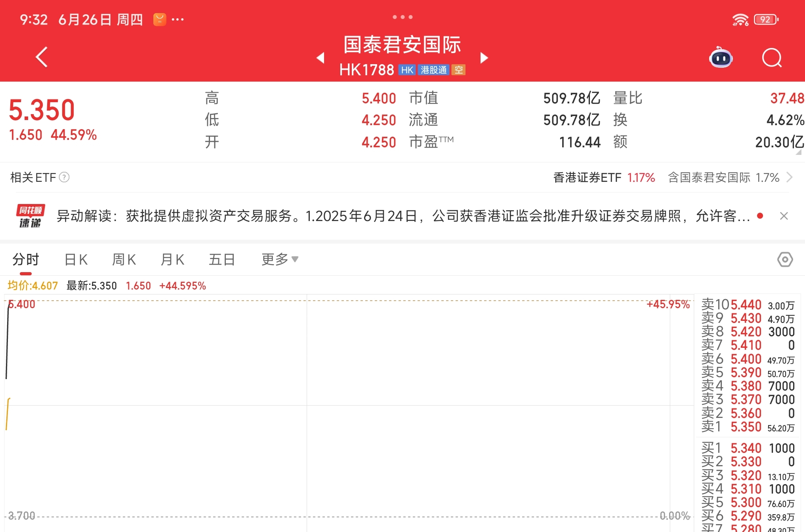
Task: Select 买4 at 5.310
Action: (x=748, y=489)
